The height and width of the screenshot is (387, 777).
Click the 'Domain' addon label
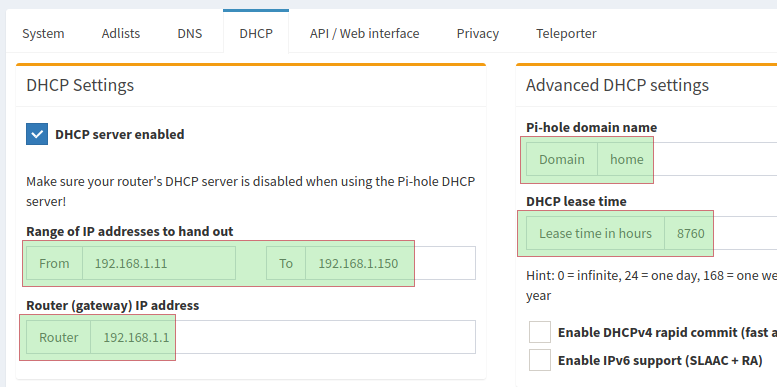[562, 159]
